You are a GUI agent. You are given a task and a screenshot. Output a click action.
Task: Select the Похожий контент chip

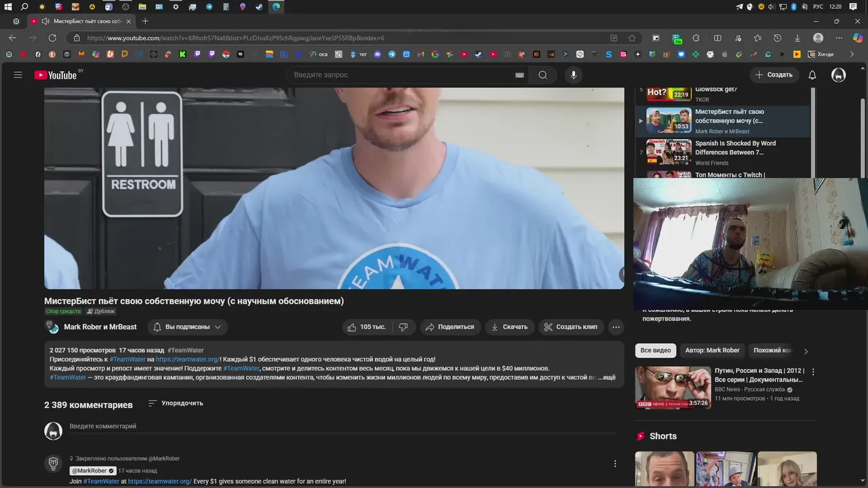(772, 350)
